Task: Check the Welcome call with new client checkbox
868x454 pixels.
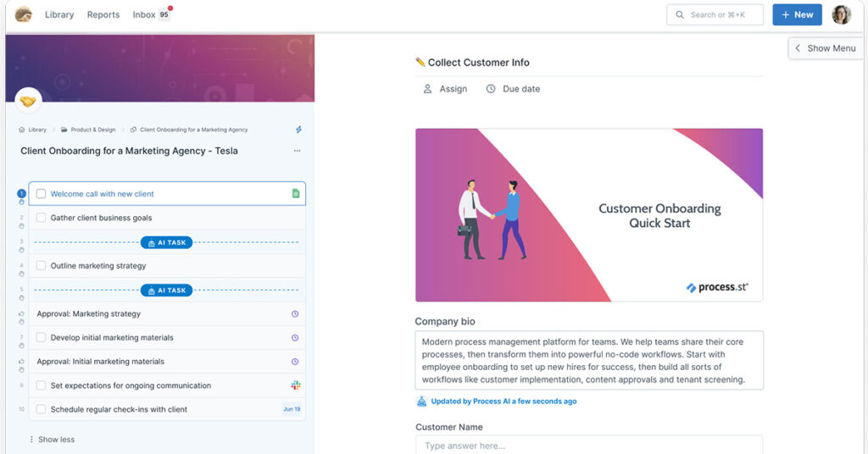Action: click(41, 194)
